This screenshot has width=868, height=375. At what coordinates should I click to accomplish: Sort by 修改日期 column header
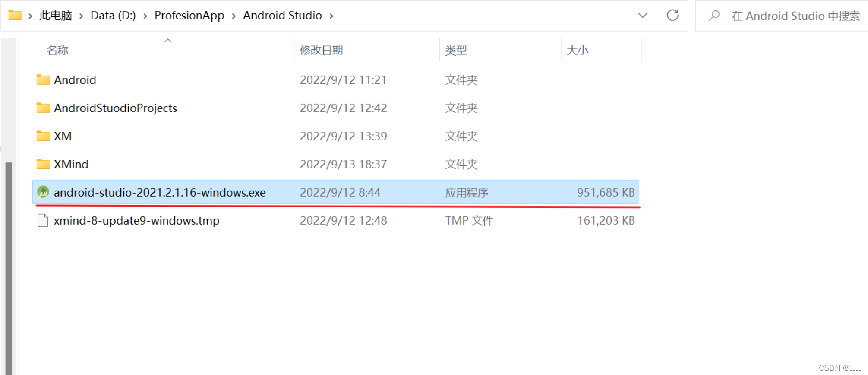(x=322, y=51)
